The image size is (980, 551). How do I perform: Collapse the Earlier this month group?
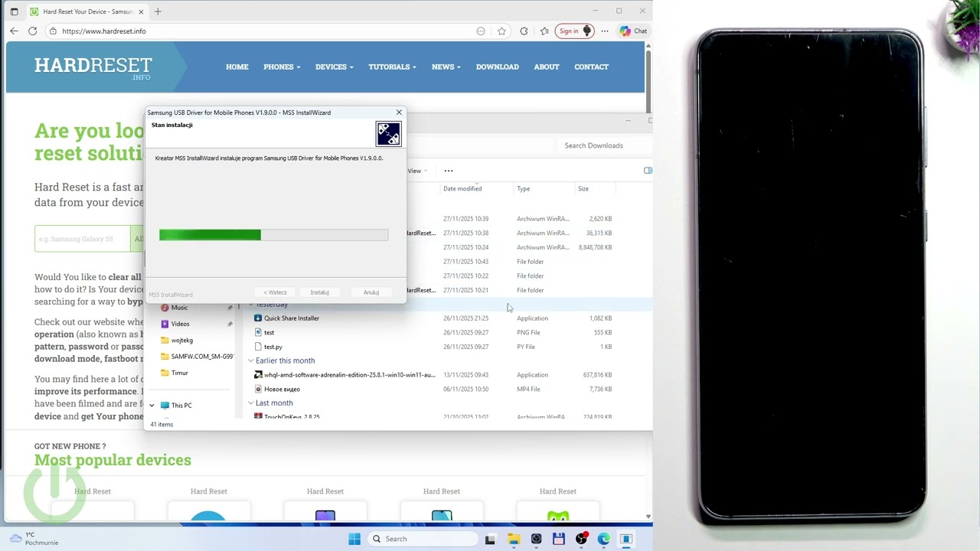point(250,360)
